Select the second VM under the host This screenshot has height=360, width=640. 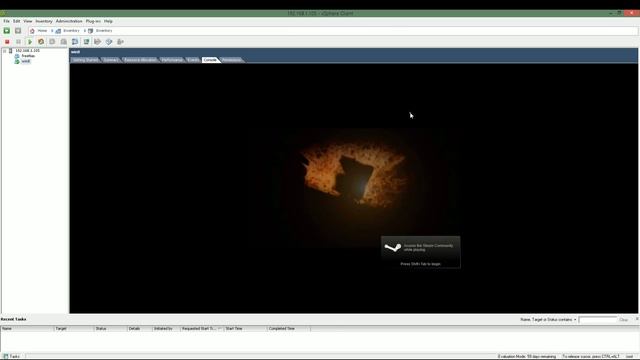point(26,61)
